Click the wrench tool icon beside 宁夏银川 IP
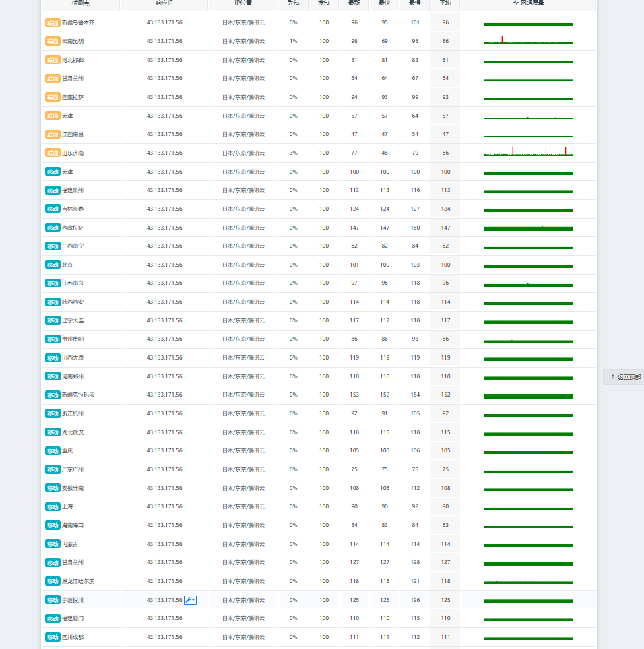 (190, 600)
